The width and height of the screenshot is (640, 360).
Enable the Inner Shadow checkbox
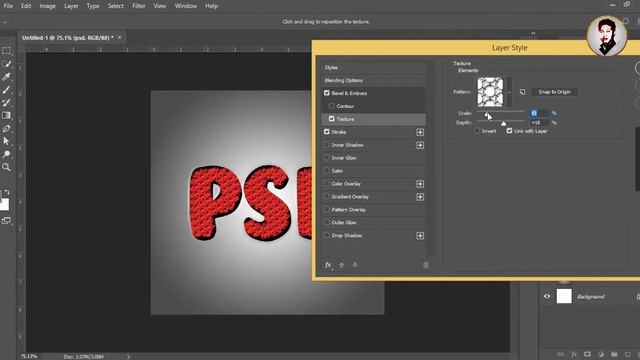click(x=327, y=145)
